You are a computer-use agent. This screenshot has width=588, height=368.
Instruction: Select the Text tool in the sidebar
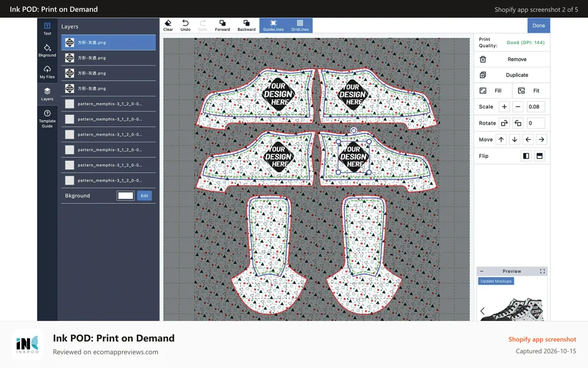click(x=47, y=28)
